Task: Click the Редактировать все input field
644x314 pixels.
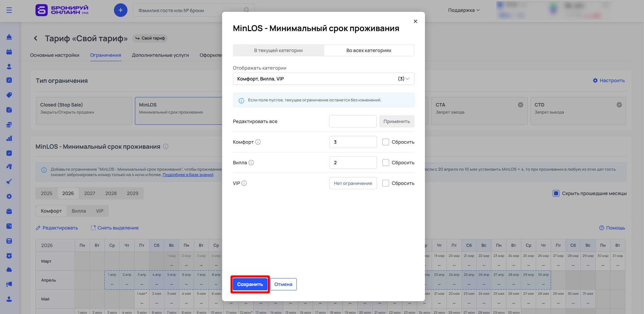Action: click(353, 121)
